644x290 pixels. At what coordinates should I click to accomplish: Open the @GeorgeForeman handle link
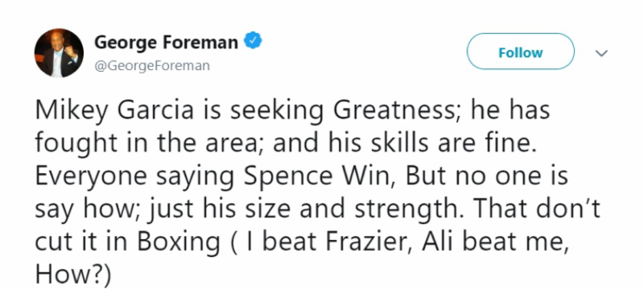[x=152, y=66]
